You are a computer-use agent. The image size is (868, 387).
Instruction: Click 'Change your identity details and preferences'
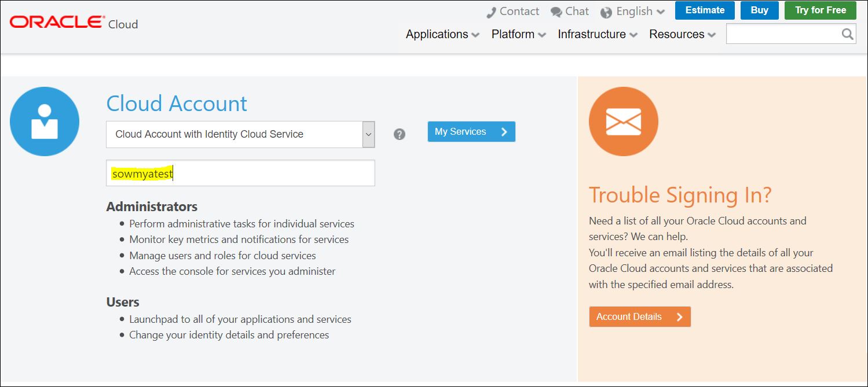click(x=229, y=335)
